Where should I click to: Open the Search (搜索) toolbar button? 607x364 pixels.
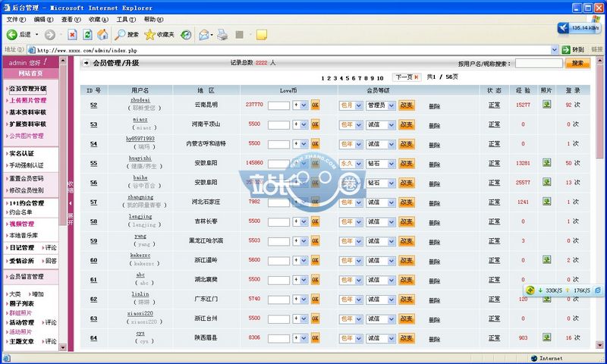coord(127,34)
